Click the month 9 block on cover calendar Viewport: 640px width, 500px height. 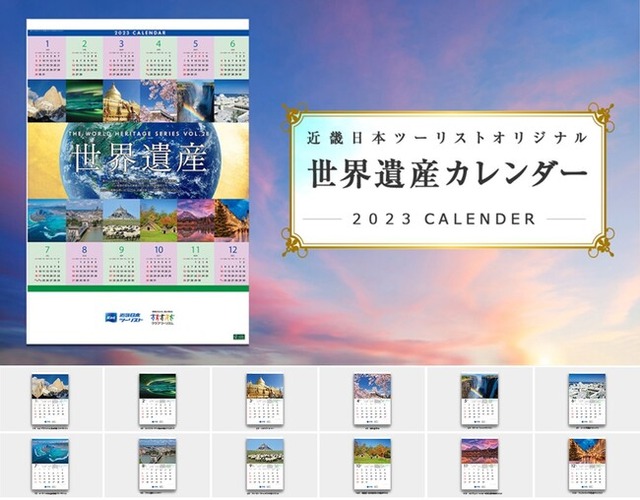tap(121, 264)
